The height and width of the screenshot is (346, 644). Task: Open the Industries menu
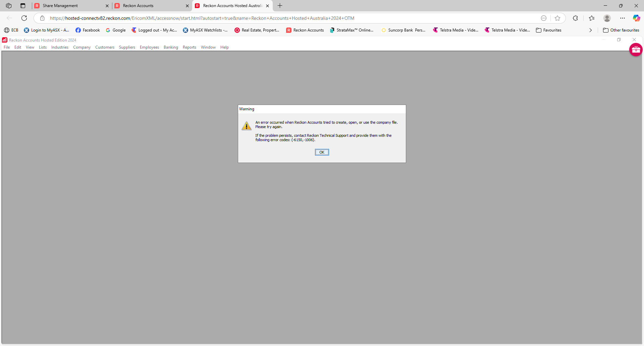(x=60, y=47)
